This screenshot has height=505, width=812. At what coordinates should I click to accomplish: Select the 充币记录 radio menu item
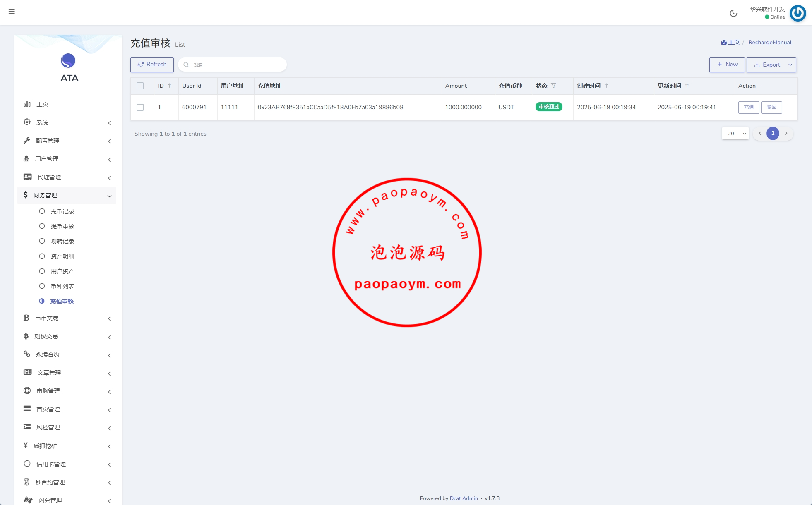[62, 211]
